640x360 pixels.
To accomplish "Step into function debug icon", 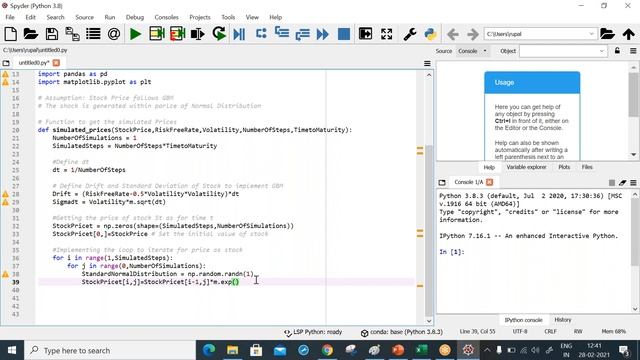I will [282, 33].
